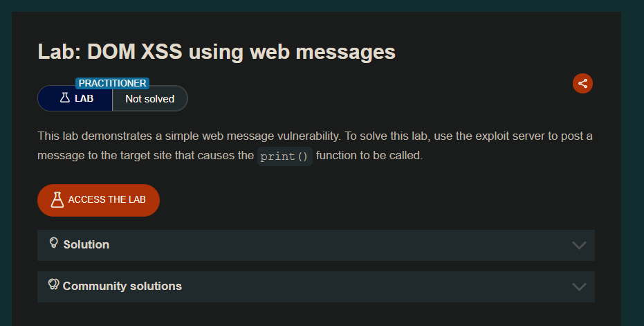The image size is (644, 326).
Task: Click 'function to be called' in the description
Action: coord(369,156)
